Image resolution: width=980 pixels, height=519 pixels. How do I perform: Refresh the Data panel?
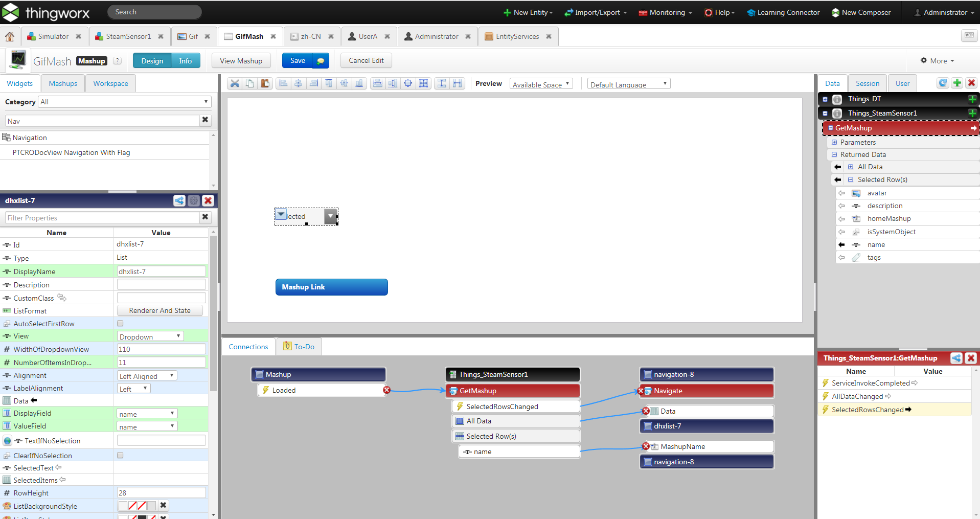tap(943, 83)
